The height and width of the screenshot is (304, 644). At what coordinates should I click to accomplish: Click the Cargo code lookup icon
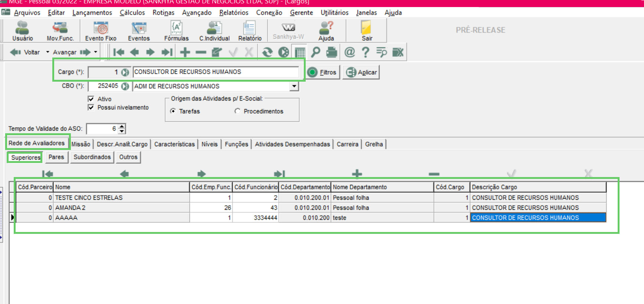pyautogui.click(x=125, y=72)
